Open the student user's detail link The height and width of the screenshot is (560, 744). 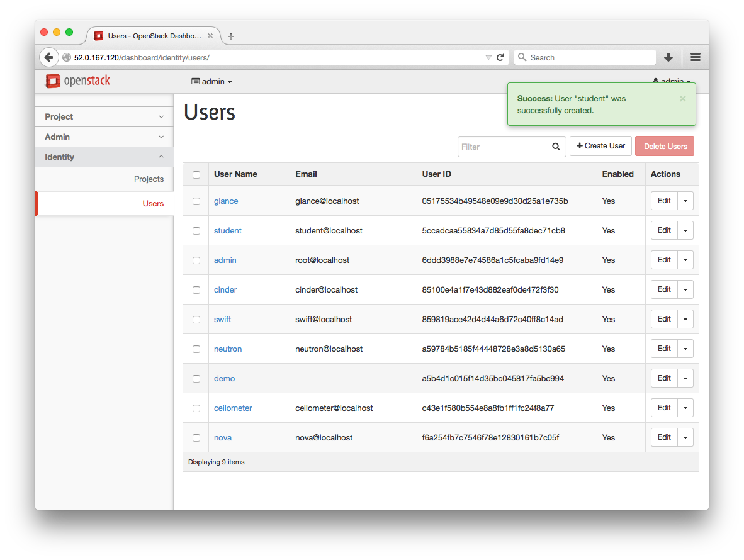(227, 230)
